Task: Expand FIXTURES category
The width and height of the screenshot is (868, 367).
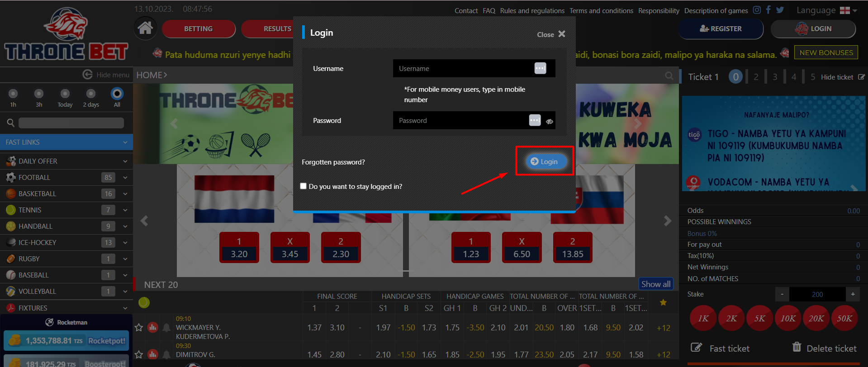Action: 66,308
